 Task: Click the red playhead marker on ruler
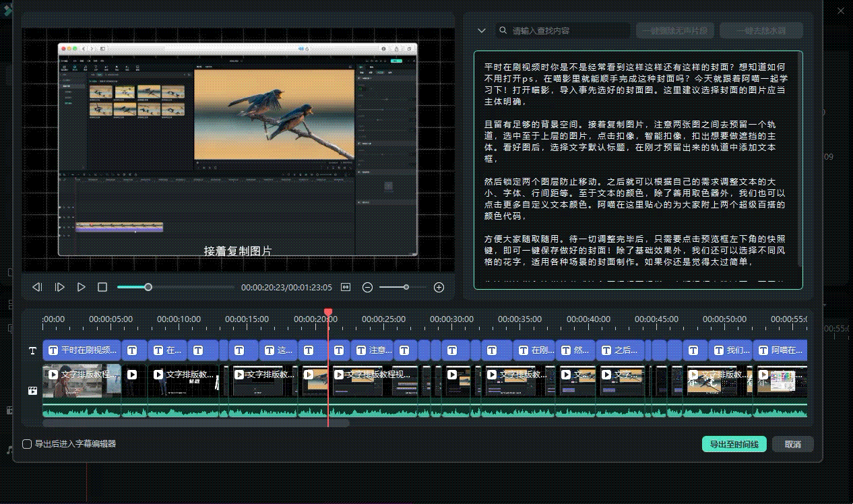[x=328, y=313]
